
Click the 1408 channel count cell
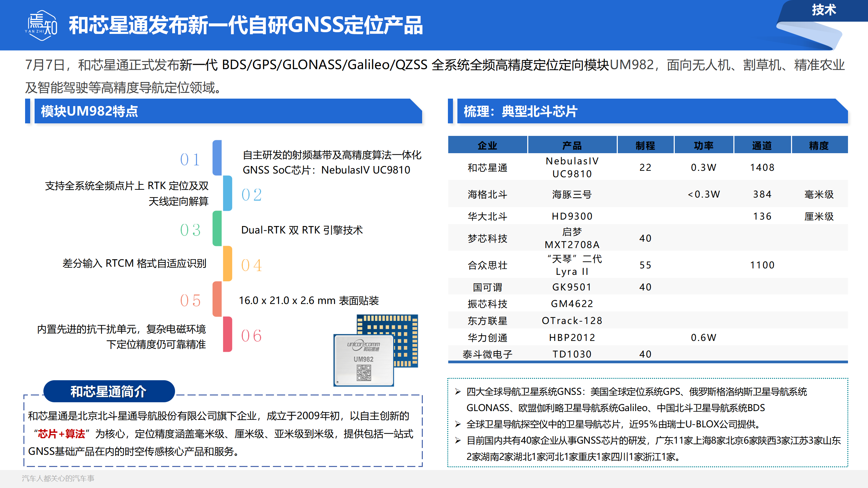click(762, 168)
